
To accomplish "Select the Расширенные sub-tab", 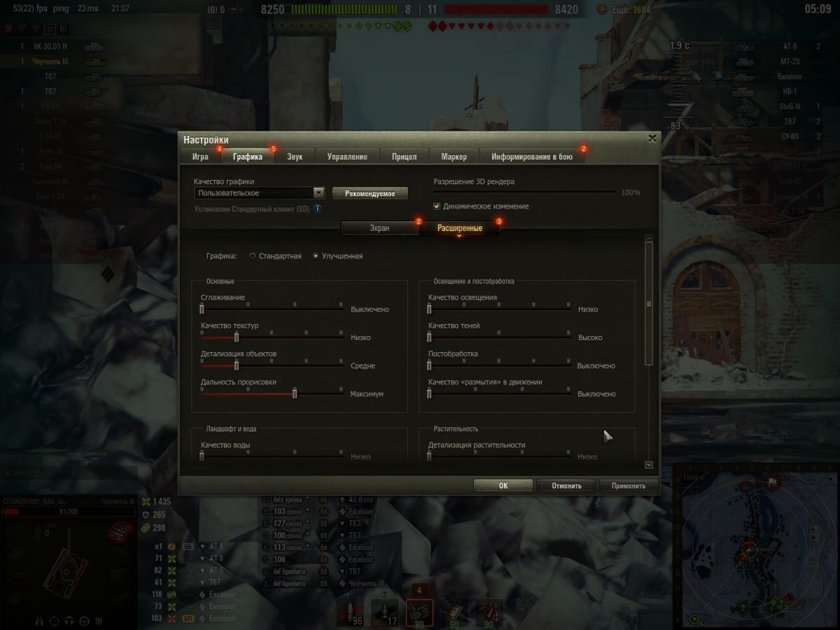I will click(460, 228).
